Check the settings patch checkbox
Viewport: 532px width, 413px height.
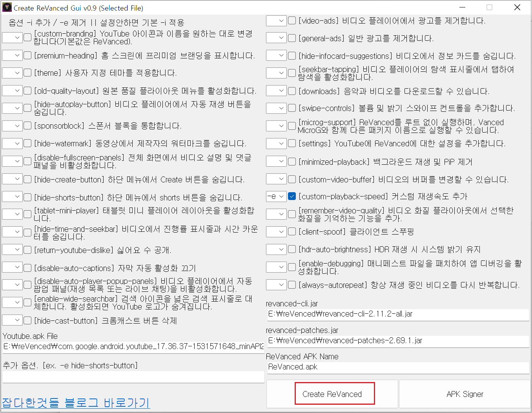pyautogui.click(x=292, y=143)
